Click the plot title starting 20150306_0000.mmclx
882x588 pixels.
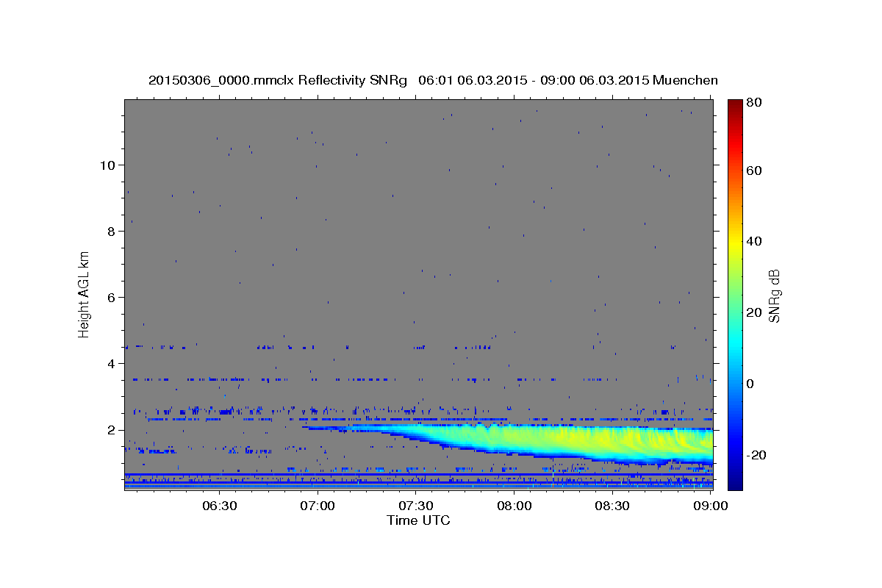coord(433,80)
